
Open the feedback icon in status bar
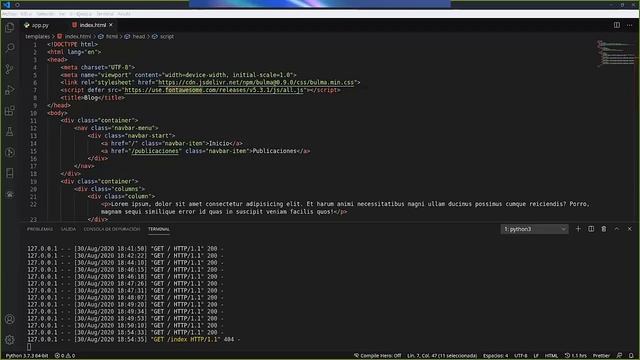[619, 356]
